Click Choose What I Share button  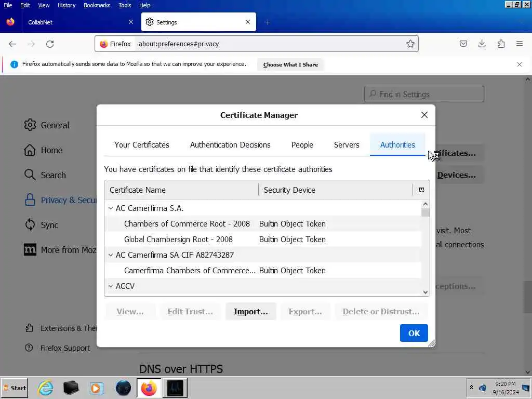[290, 64]
